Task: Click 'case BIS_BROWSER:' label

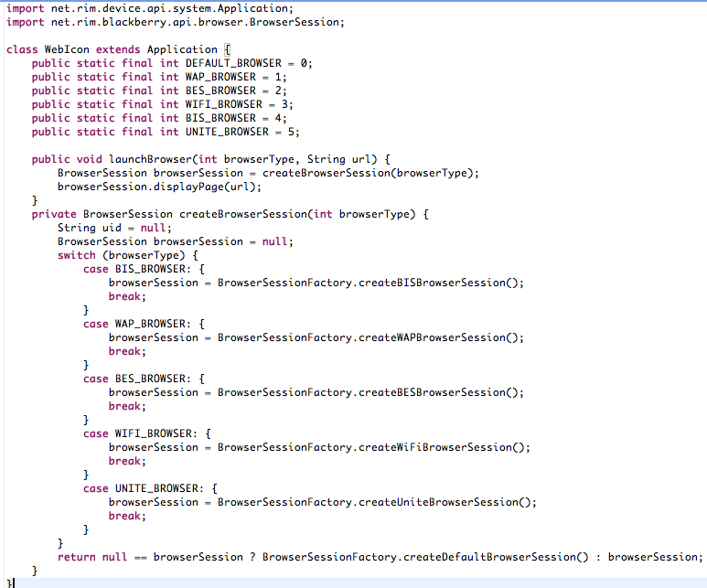Action: (x=137, y=269)
